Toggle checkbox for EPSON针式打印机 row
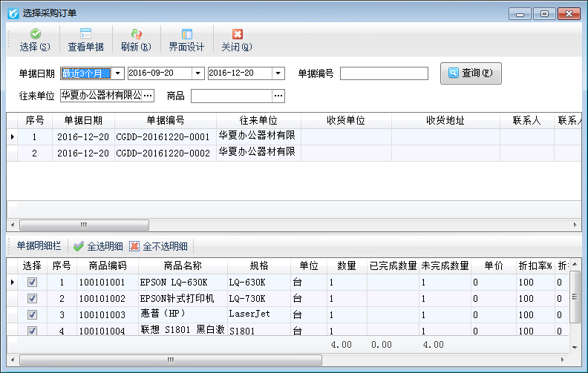This screenshot has width=588, height=373. point(32,298)
